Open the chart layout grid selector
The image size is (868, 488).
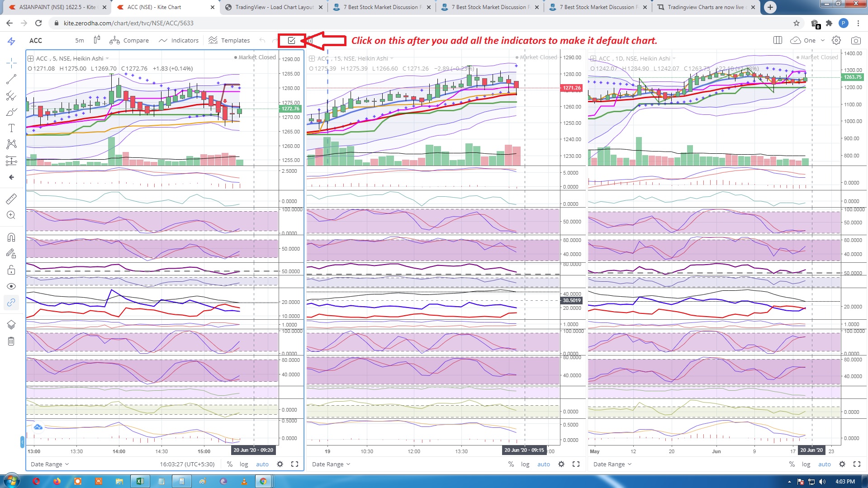pyautogui.click(x=778, y=40)
